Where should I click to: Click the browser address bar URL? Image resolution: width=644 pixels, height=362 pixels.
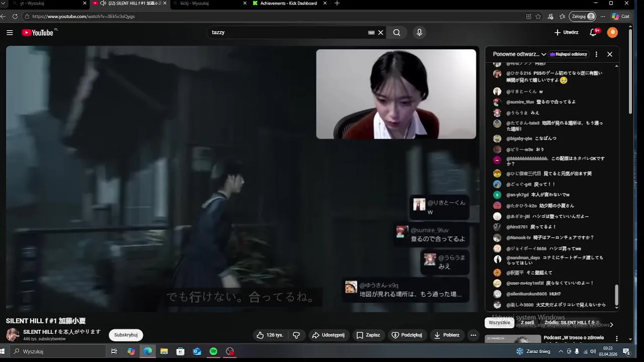coord(84,17)
